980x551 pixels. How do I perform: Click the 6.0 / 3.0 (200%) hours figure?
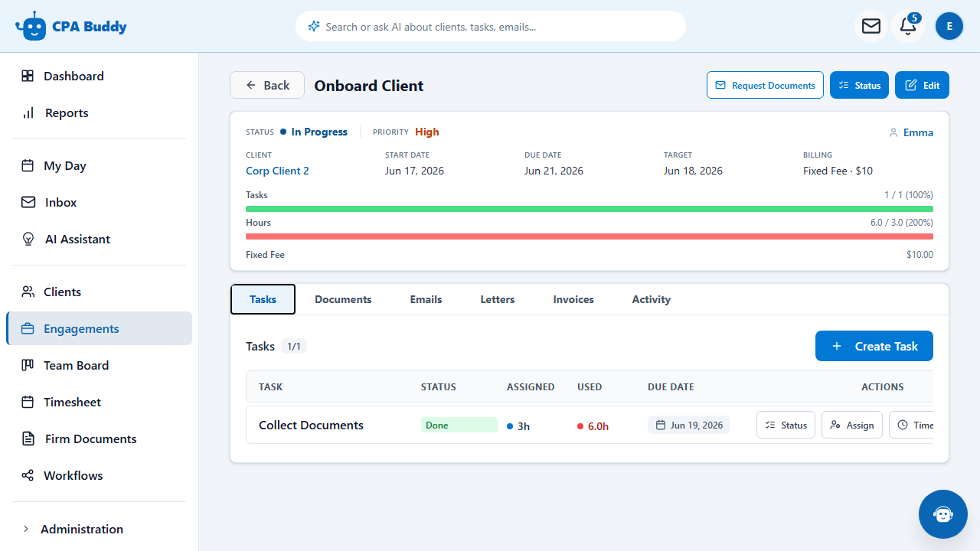pos(902,223)
